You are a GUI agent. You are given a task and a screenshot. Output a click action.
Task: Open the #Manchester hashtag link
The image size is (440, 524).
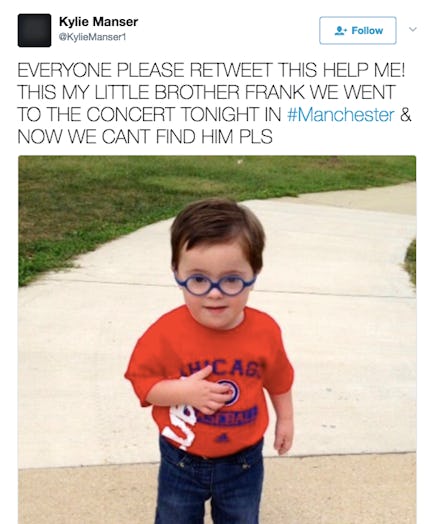point(341,115)
